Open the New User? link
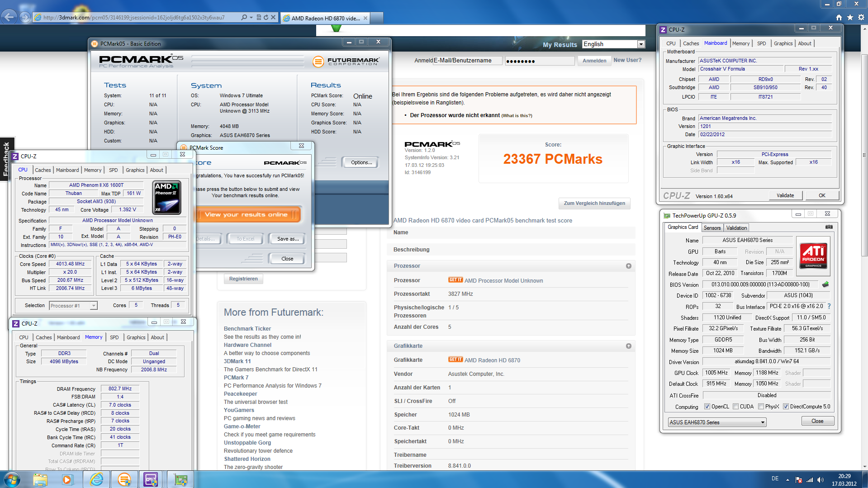868x488 pixels. (627, 60)
